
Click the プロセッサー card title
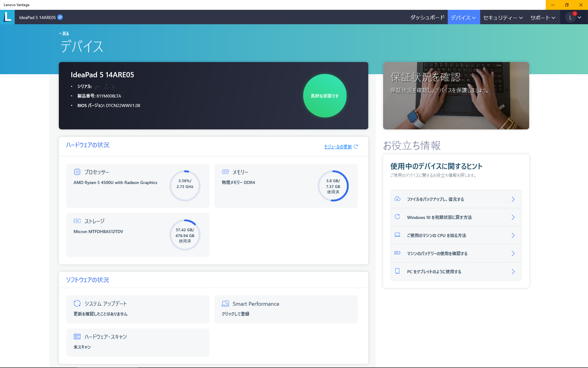(x=96, y=172)
